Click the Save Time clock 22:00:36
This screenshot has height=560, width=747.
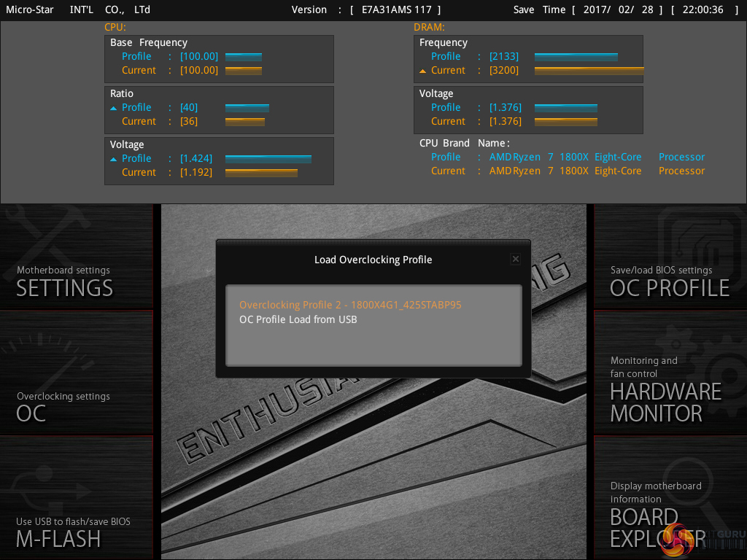pos(703,9)
